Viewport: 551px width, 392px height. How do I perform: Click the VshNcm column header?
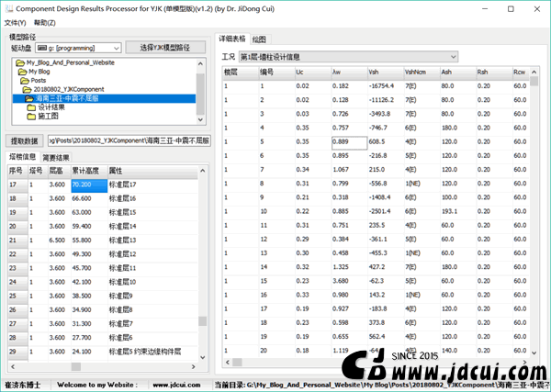[422, 72]
